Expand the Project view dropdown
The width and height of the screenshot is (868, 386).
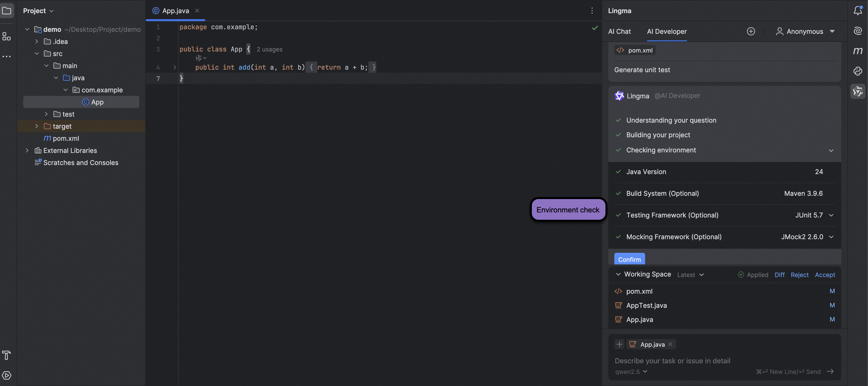tap(38, 11)
